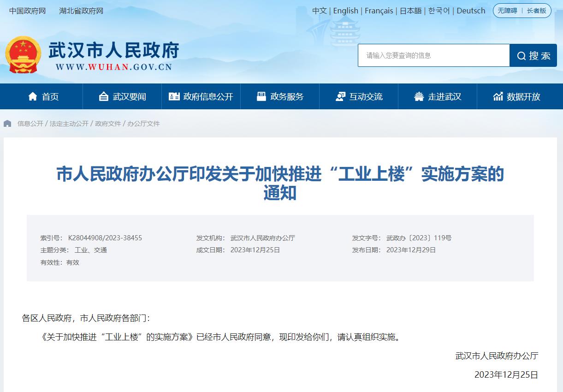Click the 武汉市人民政府 site title
The width and height of the screenshot is (563, 392).
click(x=114, y=50)
